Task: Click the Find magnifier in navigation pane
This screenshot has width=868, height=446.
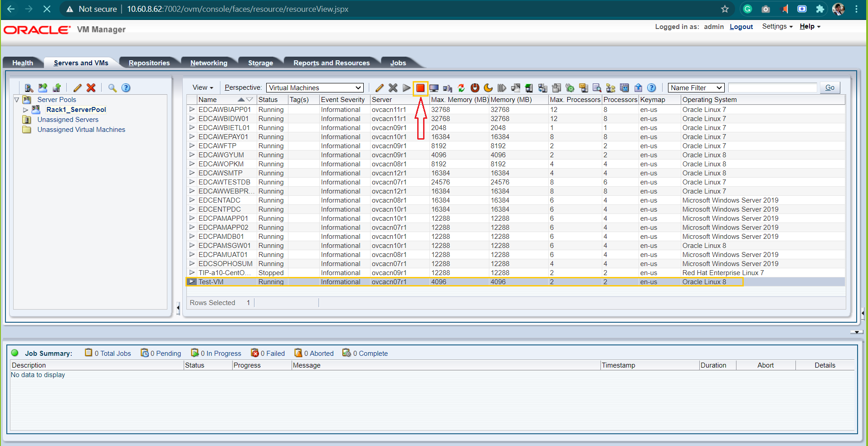Action: [x=112, y=88]
